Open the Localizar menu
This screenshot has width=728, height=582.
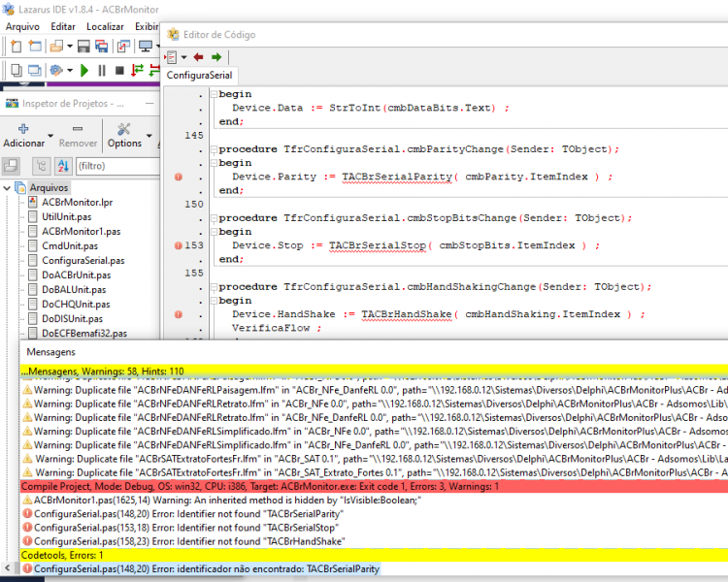coord(105,26)
